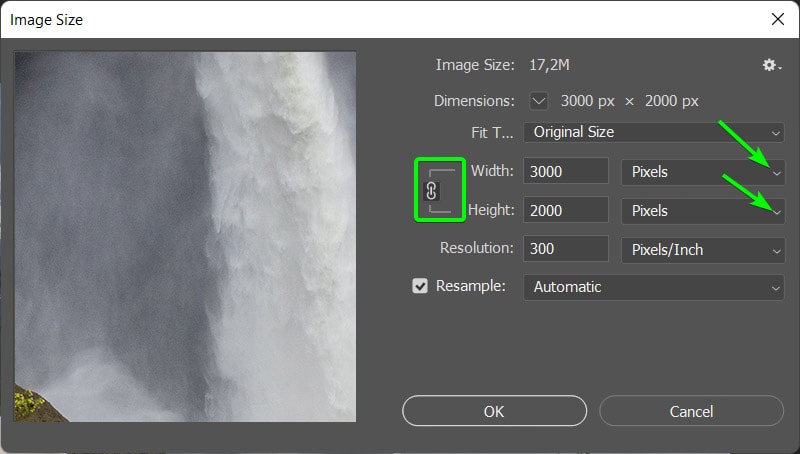The image size is (800, 454).
Task: Click into the Height field showing 2000
Action: [565, 210]
